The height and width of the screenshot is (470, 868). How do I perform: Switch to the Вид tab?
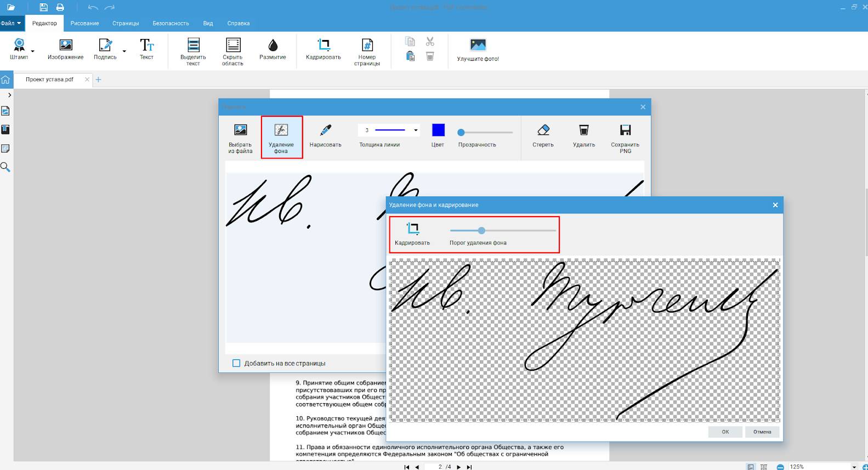[208, 24]
